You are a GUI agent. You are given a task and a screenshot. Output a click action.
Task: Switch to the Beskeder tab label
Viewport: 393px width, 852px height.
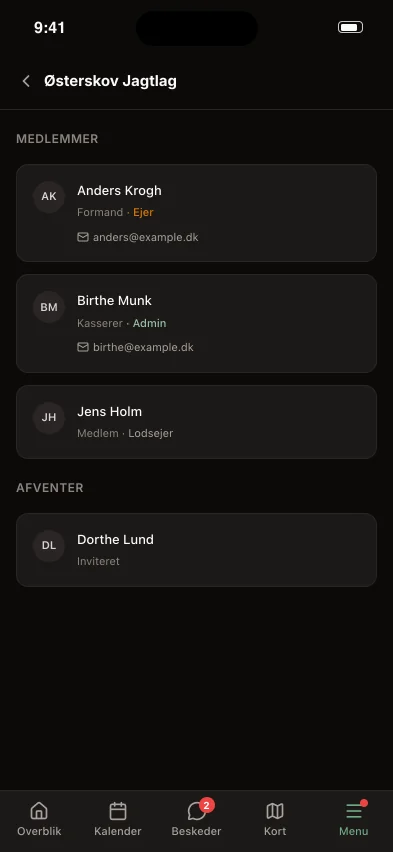[196, 831]
